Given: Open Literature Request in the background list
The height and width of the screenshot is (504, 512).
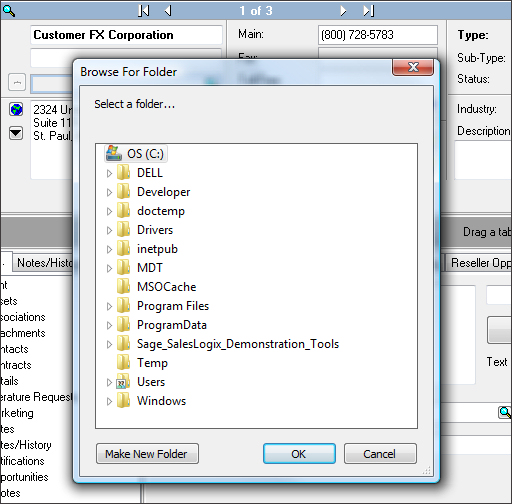Looking at the screenshot, I should [36, 397].
